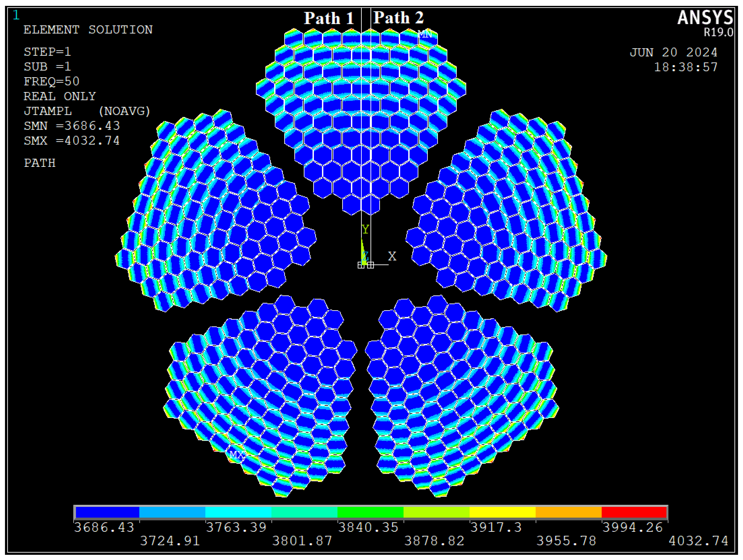Click the date 'JUN 20 2024'
743x560 pixels.
pos(673,53)
